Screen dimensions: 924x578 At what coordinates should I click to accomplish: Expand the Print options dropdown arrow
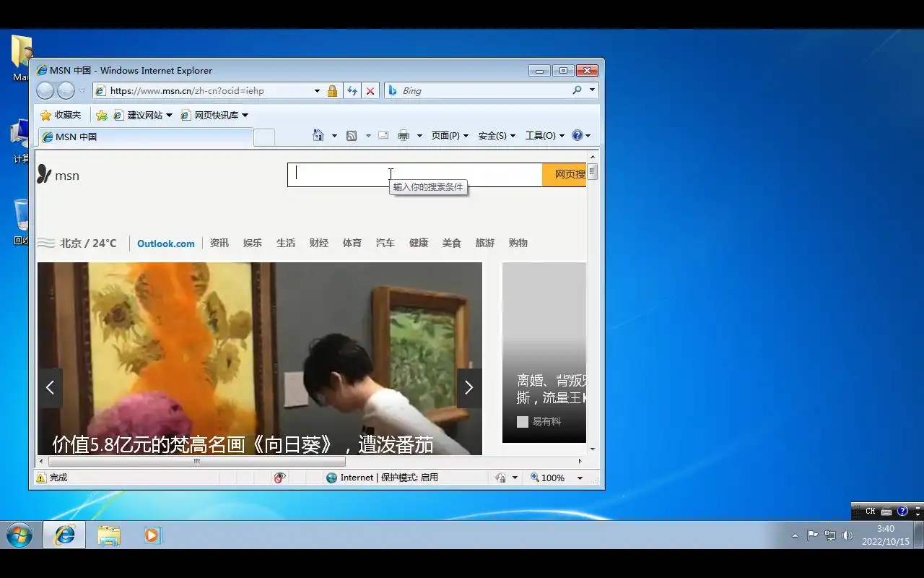pyautogui.click(x=419, y=136)
